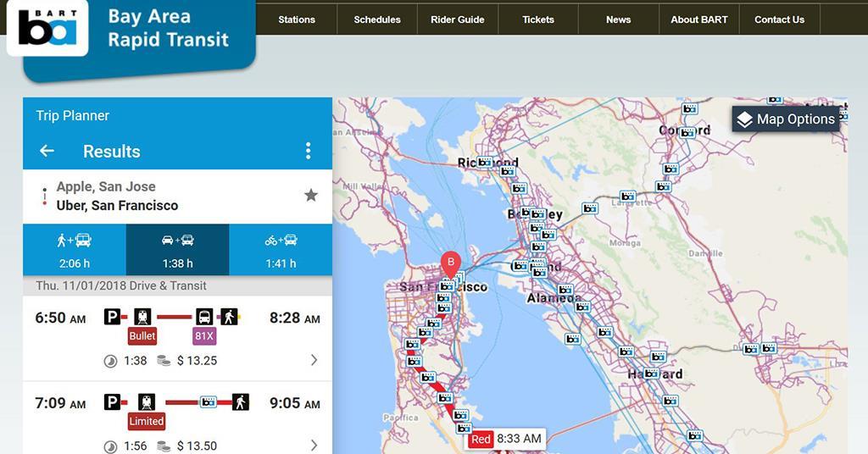The height and width of the screenshot is (454, 868).
Task: Click parking icon in 7:09 AM trip
Action: [112, 402]
